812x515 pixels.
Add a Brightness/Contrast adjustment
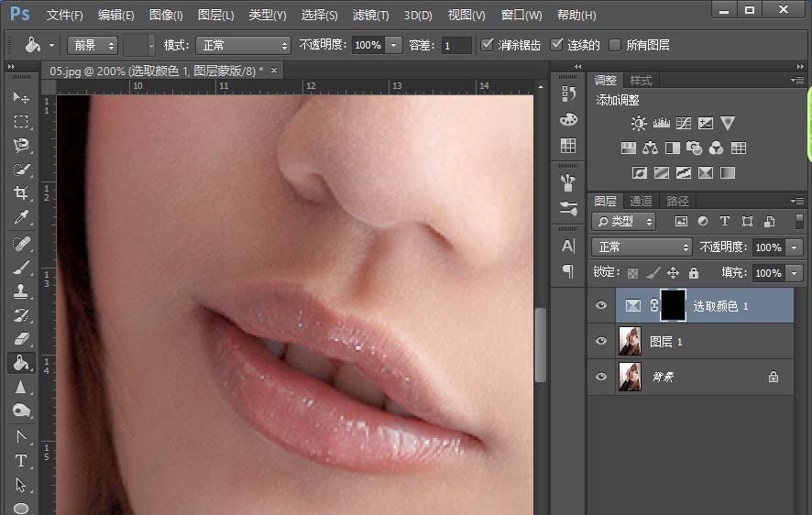coord(639,123)
